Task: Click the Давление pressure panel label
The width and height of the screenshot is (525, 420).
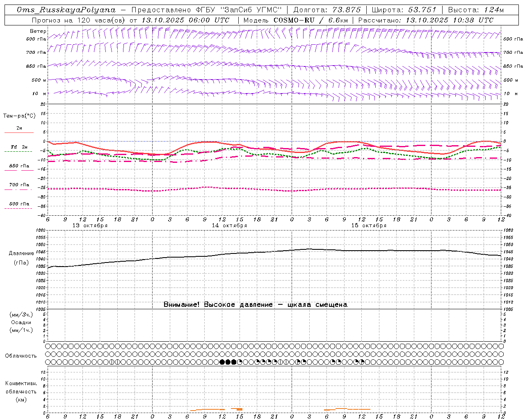Action: coord(21,253)
